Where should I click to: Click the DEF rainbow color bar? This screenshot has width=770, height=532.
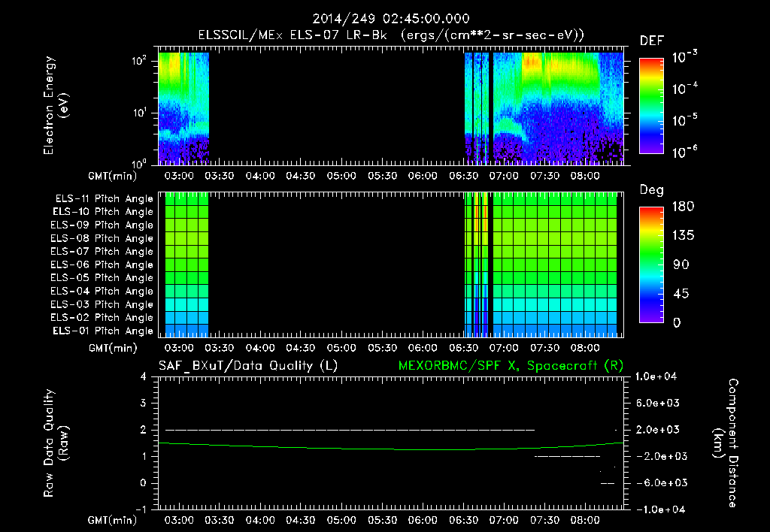(x=651, y=106)
